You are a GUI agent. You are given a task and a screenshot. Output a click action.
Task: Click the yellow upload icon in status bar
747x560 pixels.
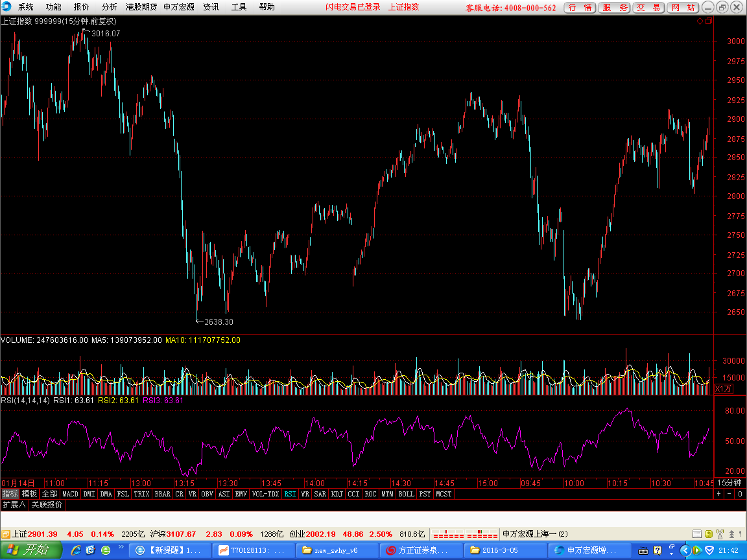(708, 534)
